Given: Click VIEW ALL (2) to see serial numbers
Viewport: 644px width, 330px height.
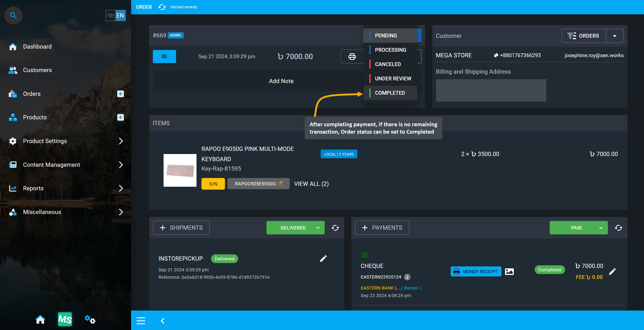Looking at the screenshot, I should [x=311, y=184].
